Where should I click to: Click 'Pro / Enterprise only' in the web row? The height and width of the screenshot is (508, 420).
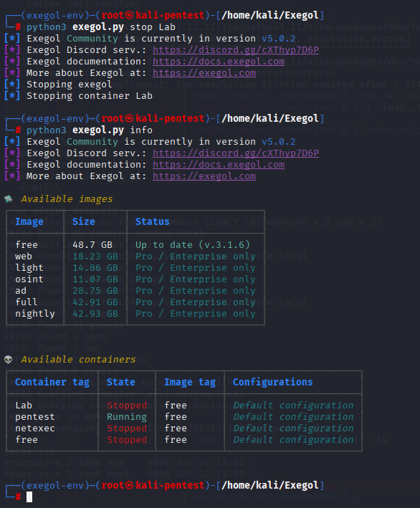tap(196, 257)
